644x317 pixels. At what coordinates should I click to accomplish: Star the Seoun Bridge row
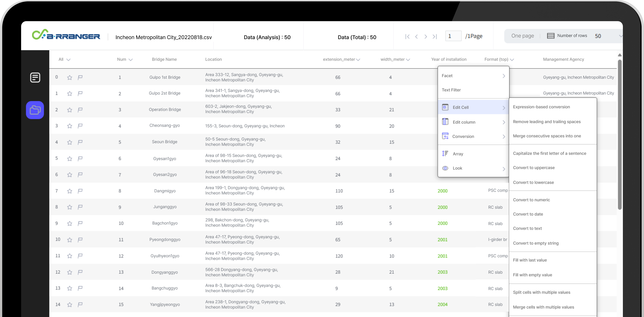pyautogui.click(x=70, y=142)
